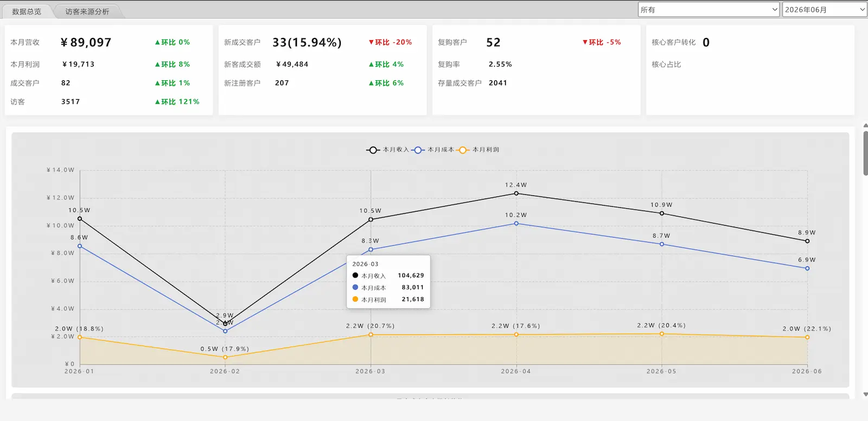The height and width of the screenshot is (421, 868).
Task: Click the 33(15.94%) new customers value
Action: [307, 42]
